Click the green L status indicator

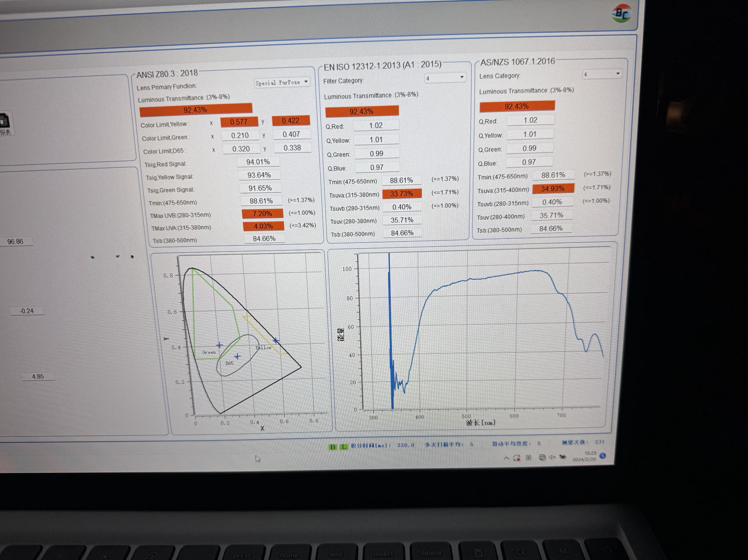pyautogui.click(x=344, y=447)
